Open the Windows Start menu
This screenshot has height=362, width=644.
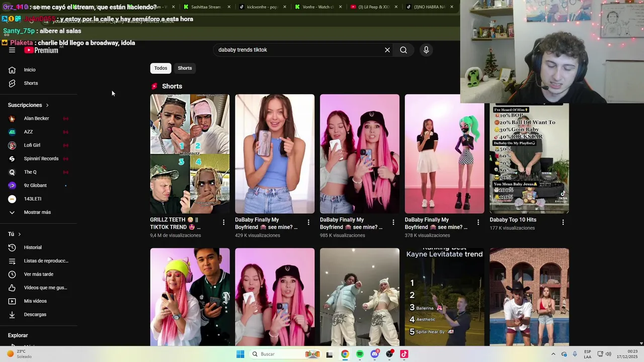point(240,354)
